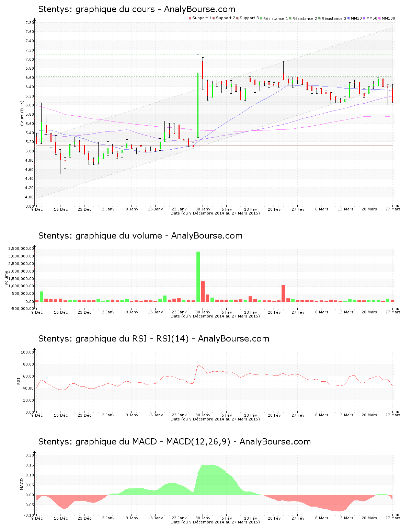
Task: Click the rotated 'RSI' y-axis label
Action: 19,381
